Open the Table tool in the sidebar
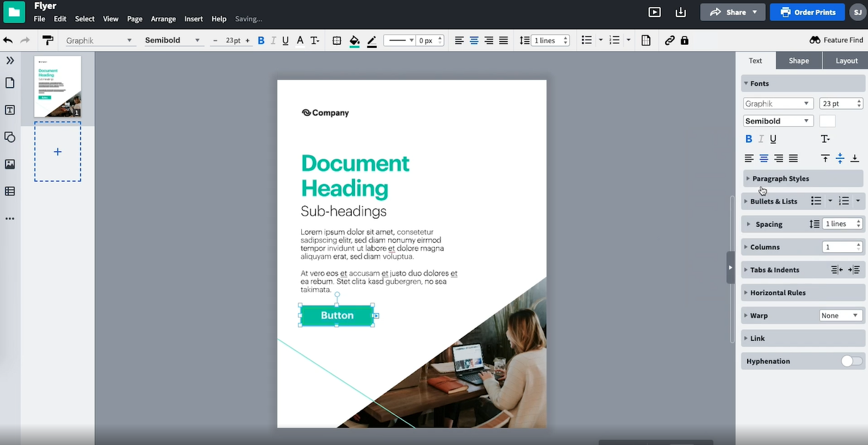 pyautogui.click(x=9, y=191)
